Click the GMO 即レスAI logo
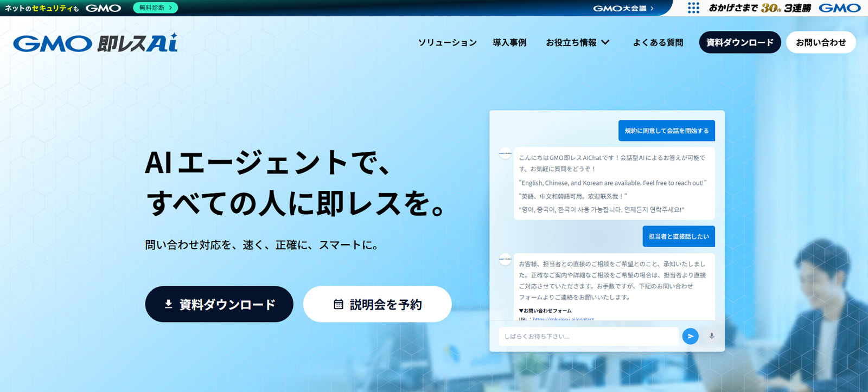The height and width of the screenshot is (392, 868). [x=95, y=43]
